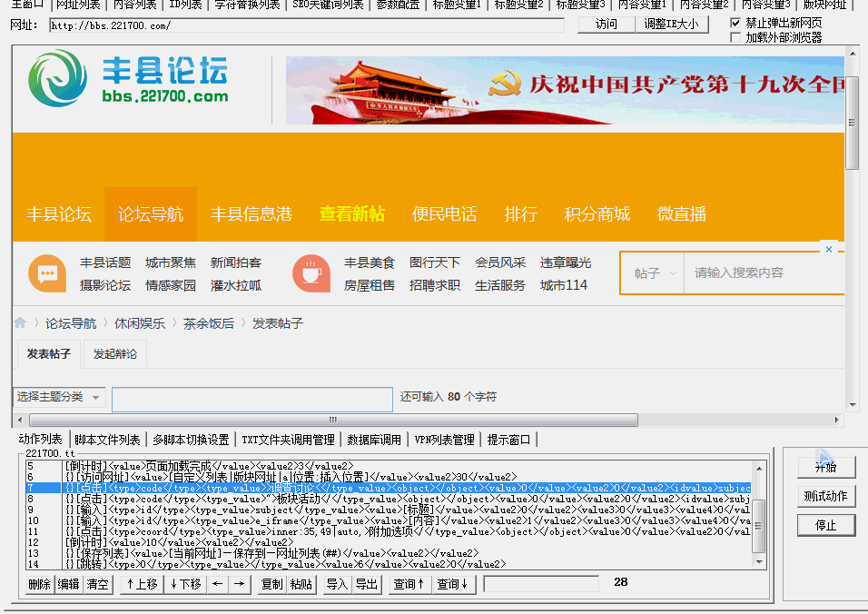Open the 选择主题分类 dropdown
868x614 pixels.
pyautogui.click(x=59, y=397)
